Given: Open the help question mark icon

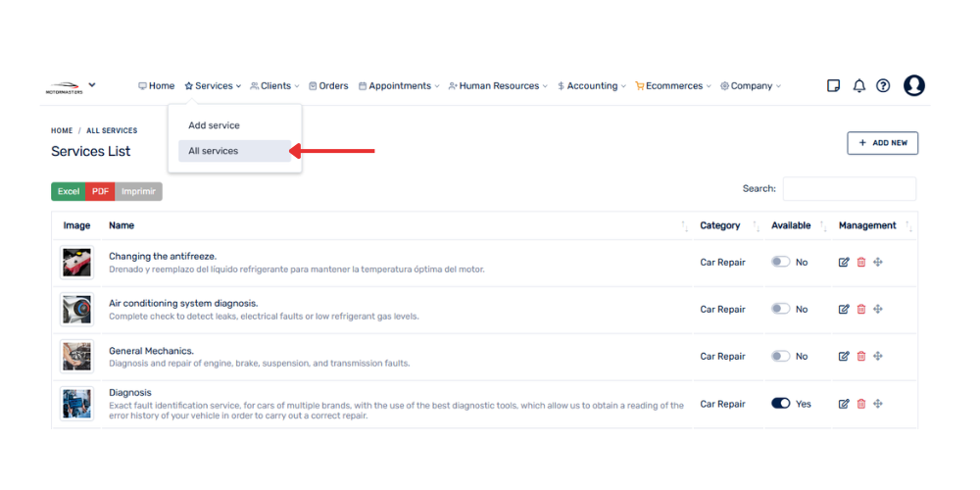Looking at the screenshot, I should click(x=883, y=86).
